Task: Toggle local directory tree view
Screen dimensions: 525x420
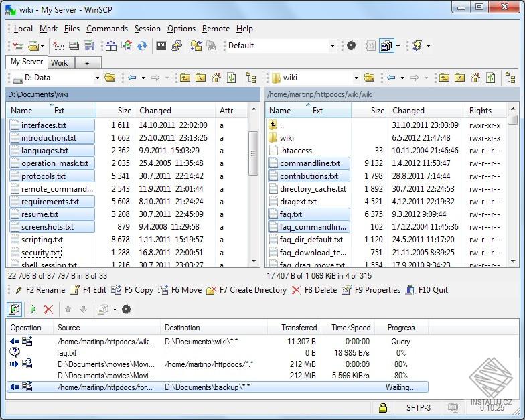Action: pos(251,78)
